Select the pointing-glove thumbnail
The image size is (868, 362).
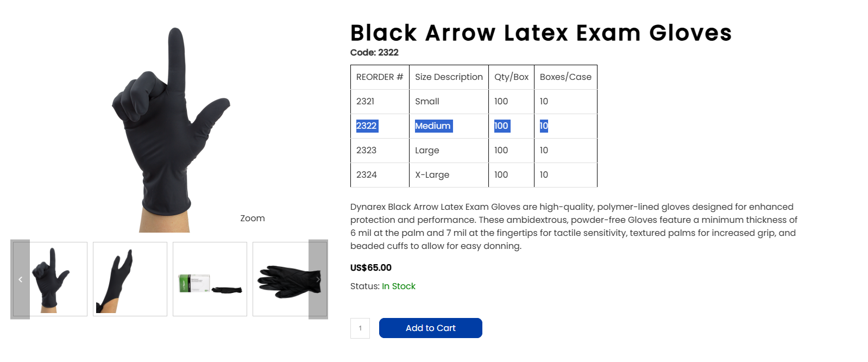pos(50,279)
